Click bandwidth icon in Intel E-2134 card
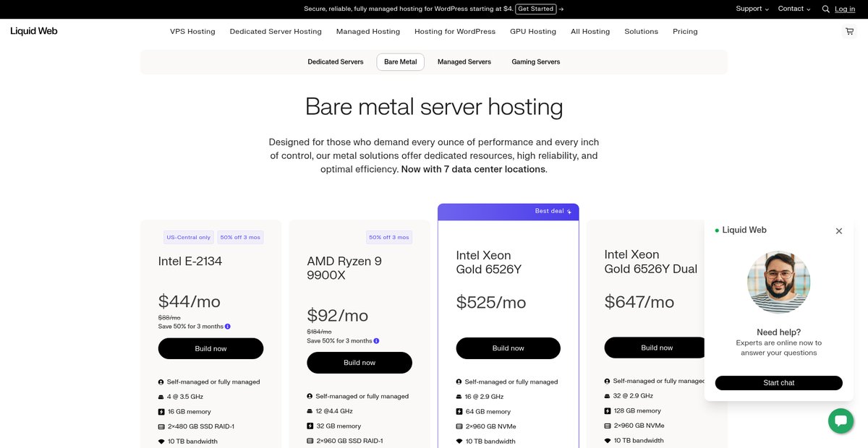868x448 pixels. (161, 441)
